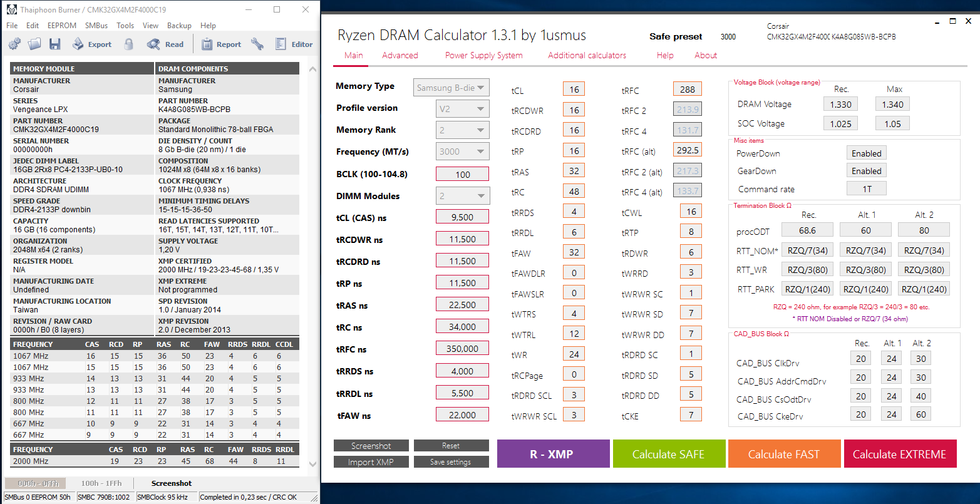The width and height of the screenshot is (980, 504).
Task: Click the Report clipboard toolbar button
Action: 221,44
